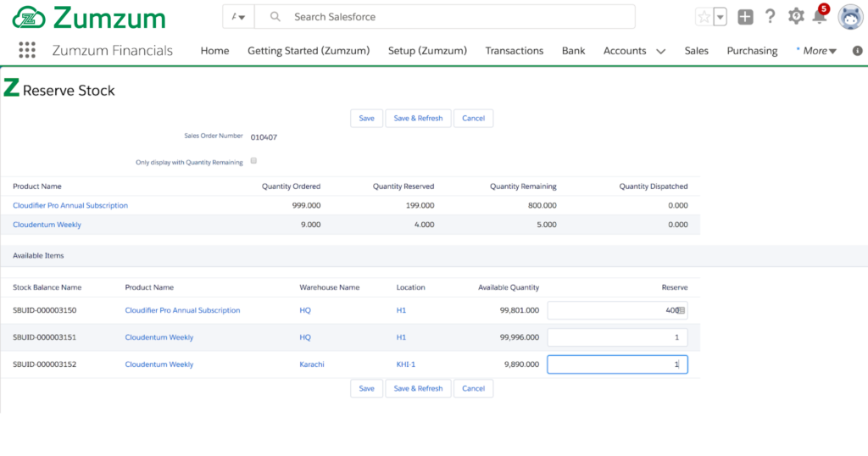868x456 pixels.
Task: Click the icon inside the 400 Reserve field
Action: [x=682, y=310]
